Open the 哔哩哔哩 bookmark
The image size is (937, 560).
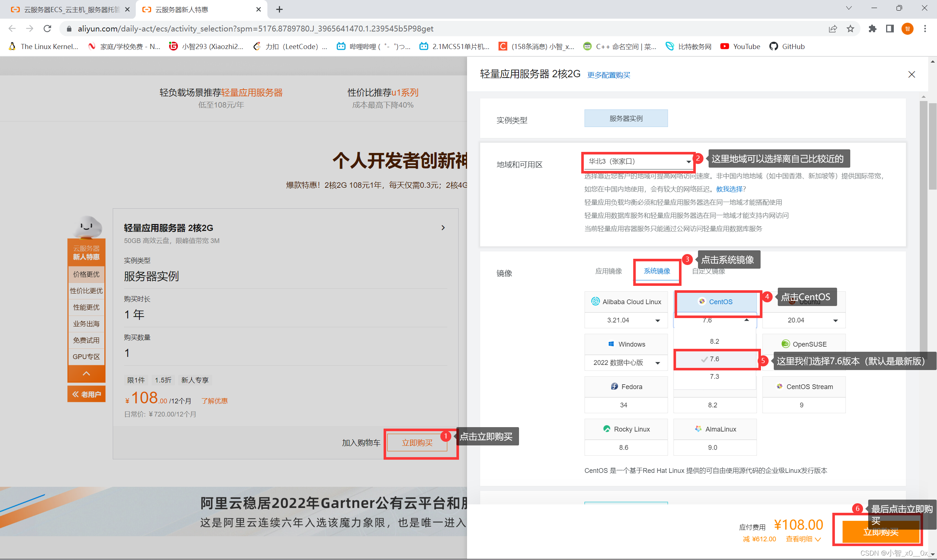tap(373, 46)
